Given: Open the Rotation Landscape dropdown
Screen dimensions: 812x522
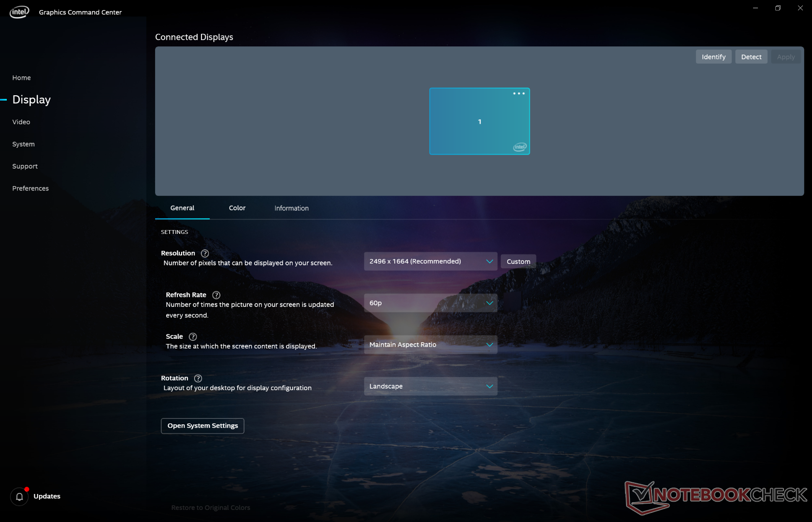Looking at the screenshot, I should [x=430, y=386].
